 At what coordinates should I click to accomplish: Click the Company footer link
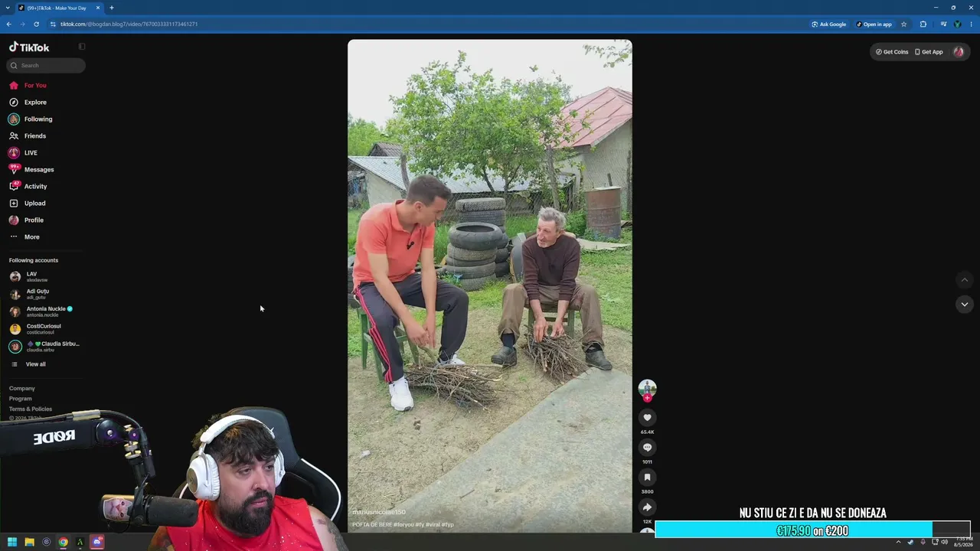[x=22, y=389]
